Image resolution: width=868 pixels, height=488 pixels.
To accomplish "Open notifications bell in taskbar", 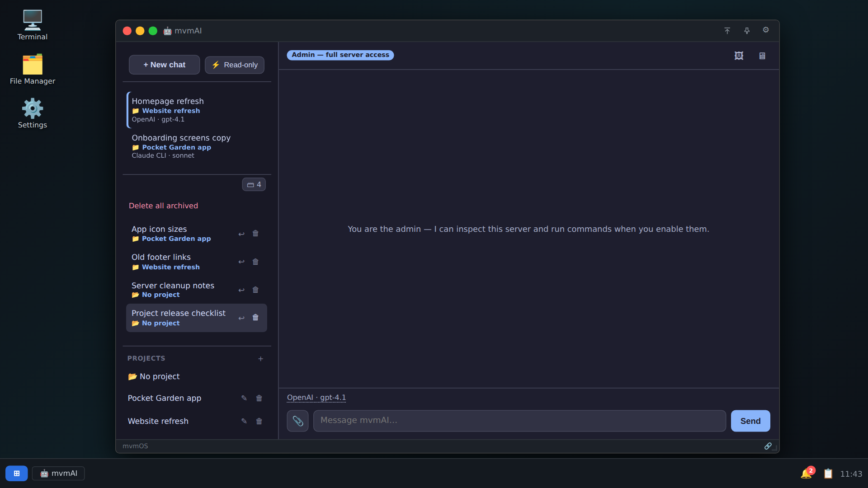I will [807, 473].
